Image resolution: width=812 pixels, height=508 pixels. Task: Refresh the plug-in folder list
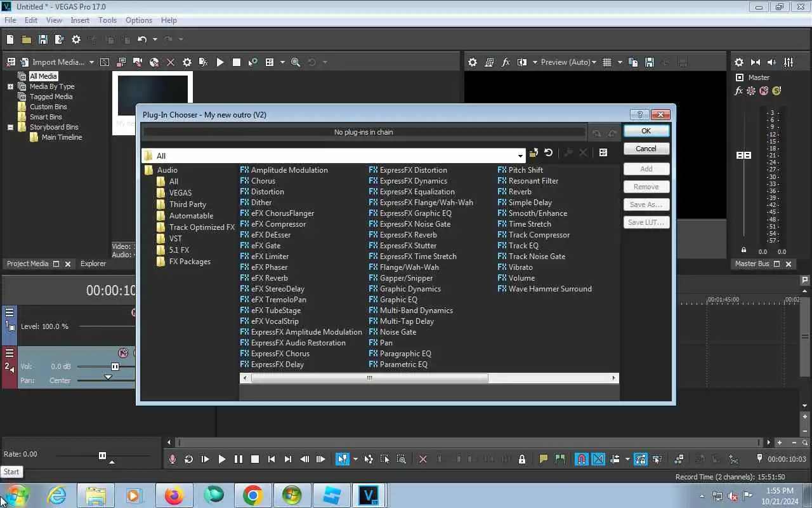click(x=548, y=153)
